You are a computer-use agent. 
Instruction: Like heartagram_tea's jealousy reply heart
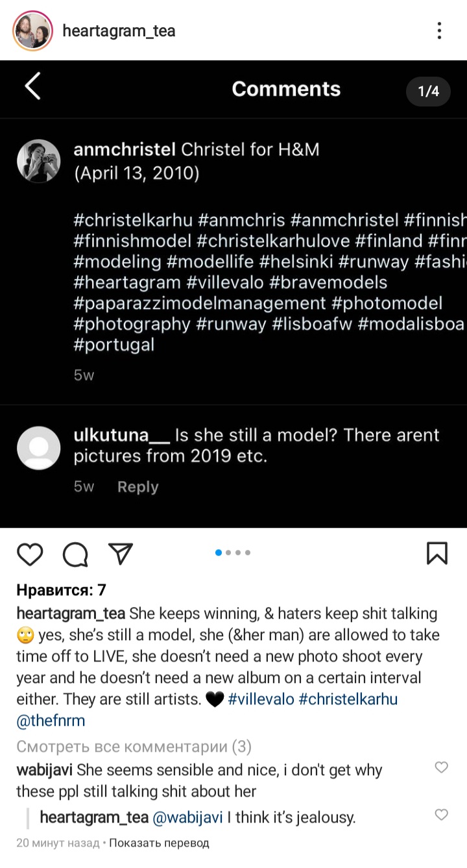441,814
